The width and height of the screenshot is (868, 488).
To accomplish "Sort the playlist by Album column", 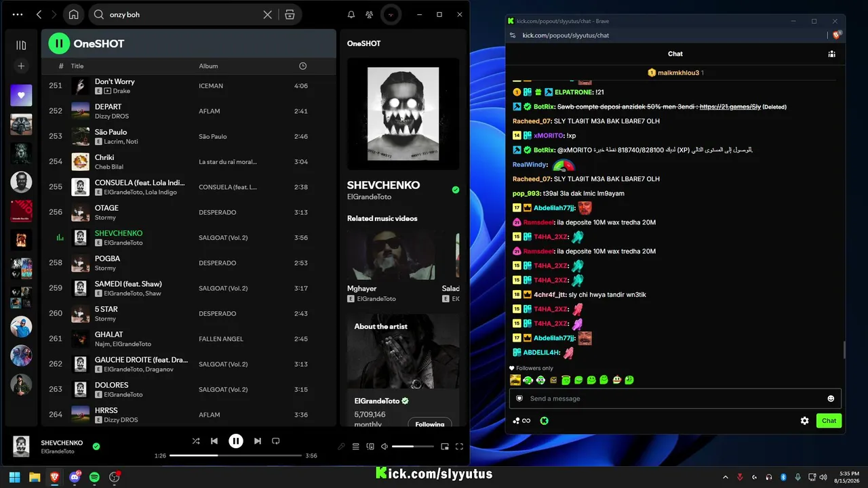I will click(208, 66).
